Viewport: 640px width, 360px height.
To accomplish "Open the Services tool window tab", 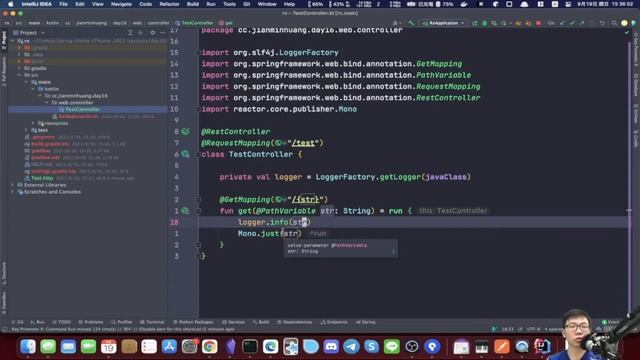I will click(x=233, y=322).
